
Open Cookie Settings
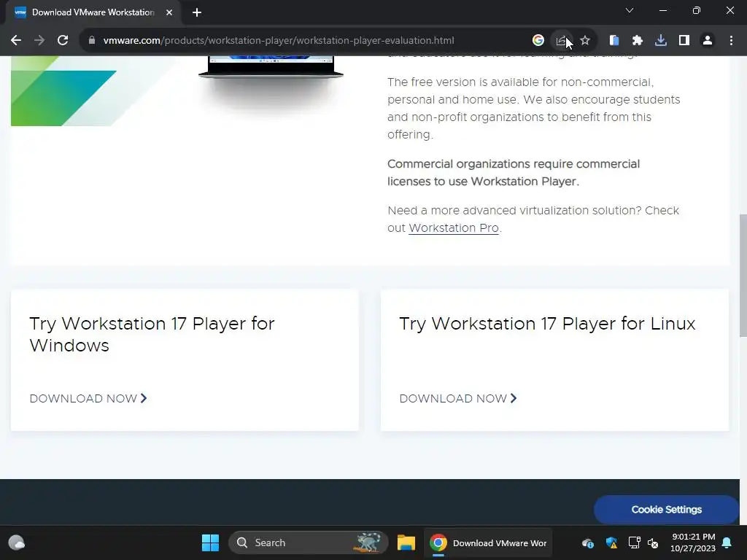pos(666,510)
